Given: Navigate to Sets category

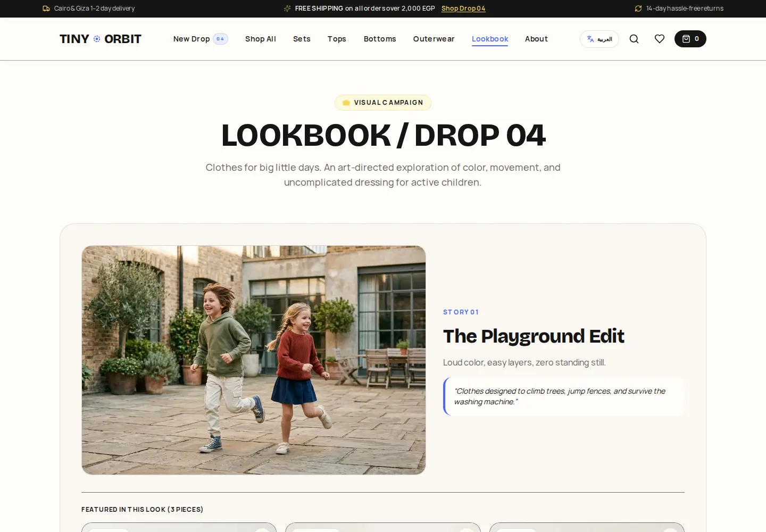Looking at the screenshot, I should pos(302,39).
